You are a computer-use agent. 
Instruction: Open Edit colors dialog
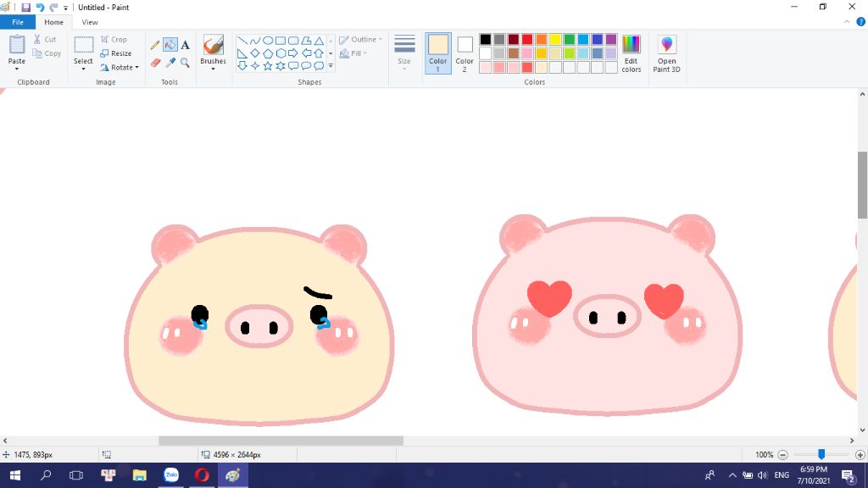point(631,53)
